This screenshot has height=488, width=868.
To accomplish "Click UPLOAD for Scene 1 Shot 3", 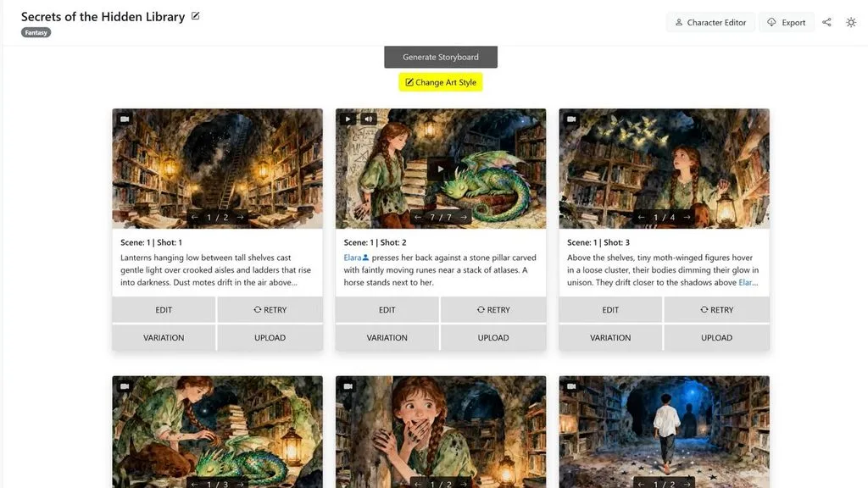I will (x=717, y=337).
